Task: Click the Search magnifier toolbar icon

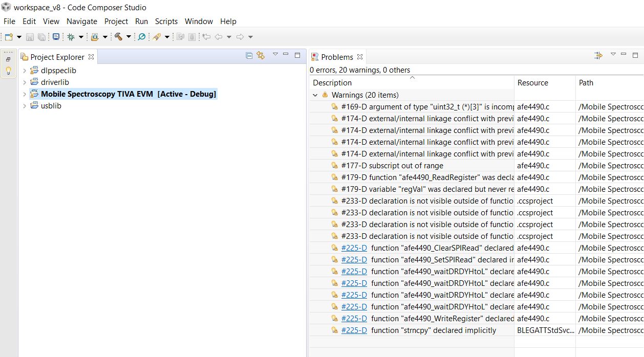Action: coord(142,37)
